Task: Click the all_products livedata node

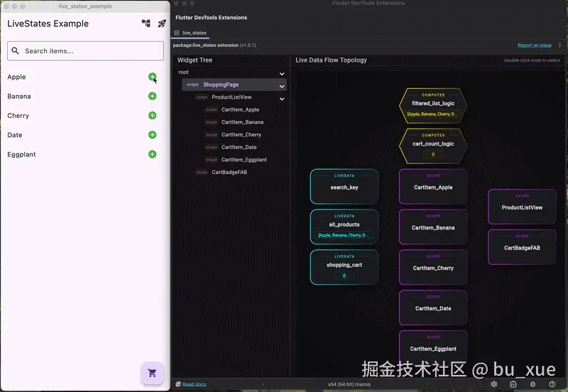Action: pos(344,227)
